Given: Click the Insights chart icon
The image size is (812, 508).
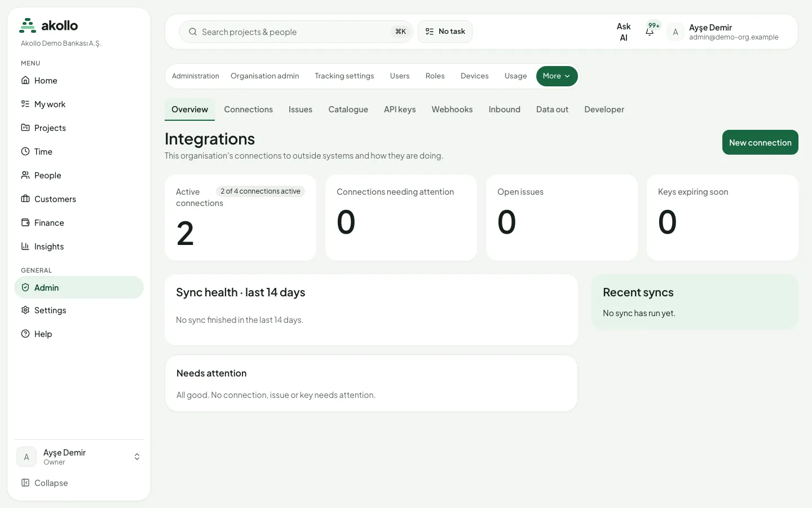Looking at the screenshot, I should [25, 246].
